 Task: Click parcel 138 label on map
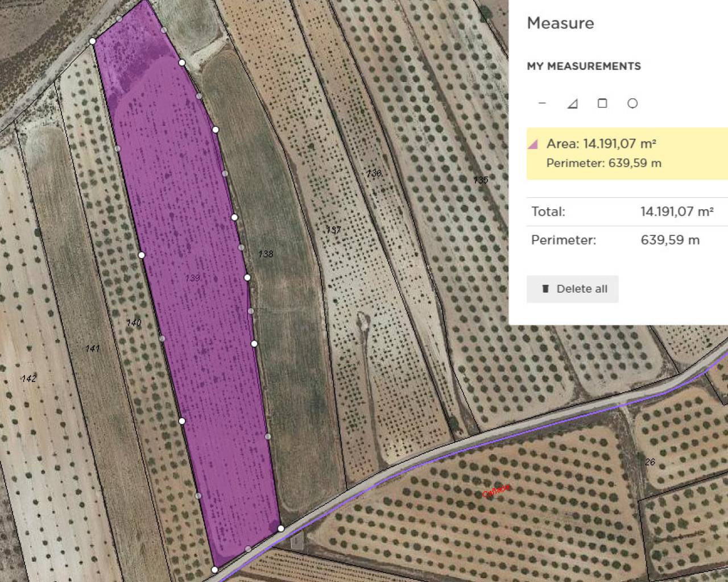[266, 254]
